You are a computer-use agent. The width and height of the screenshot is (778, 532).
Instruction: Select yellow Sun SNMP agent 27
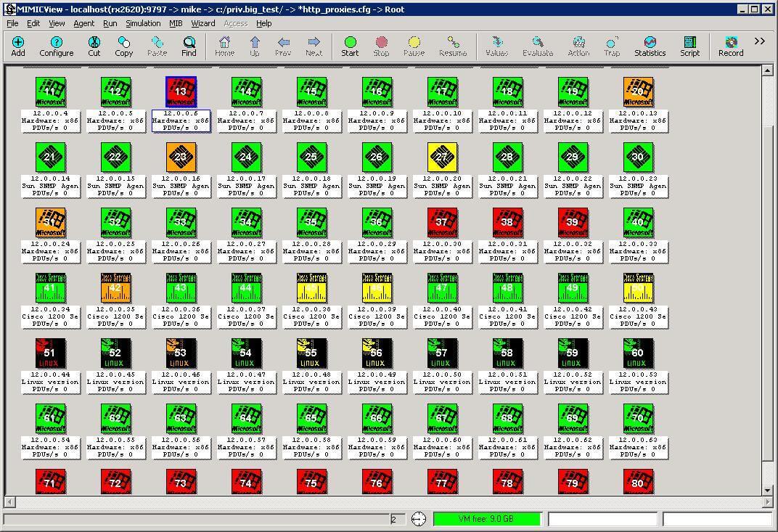[442, 157]
